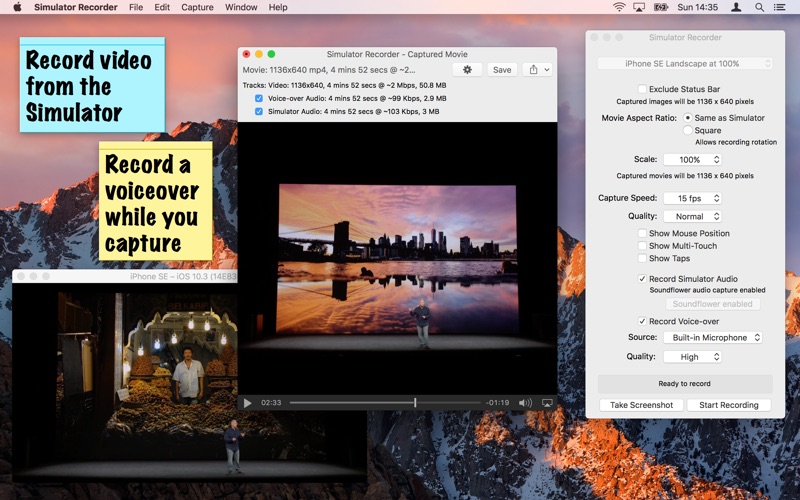Click the AirPlay display icon in menu bar
The image size is (800, 500).
pyautogui.click(x=639, y=7)
